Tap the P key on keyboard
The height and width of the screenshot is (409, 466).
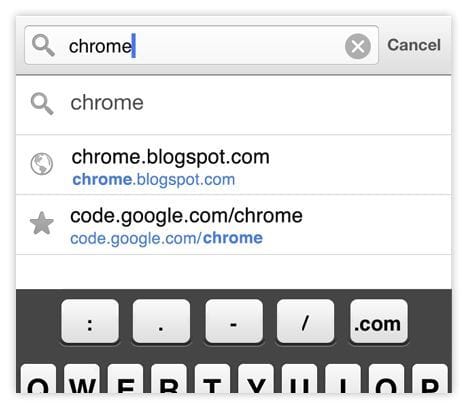pos(430,379)
